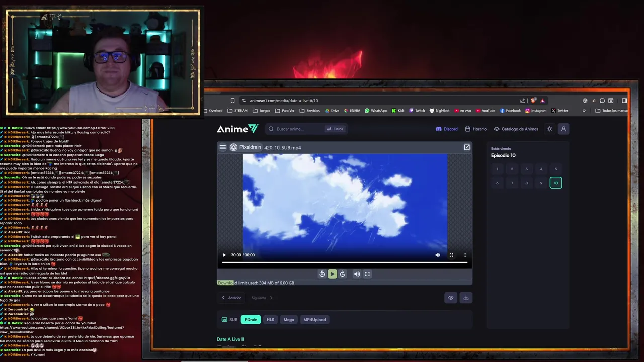Screen dimensions: 644x362
Task: Open the Overlord bookmark folder
Action: [213, 111]
